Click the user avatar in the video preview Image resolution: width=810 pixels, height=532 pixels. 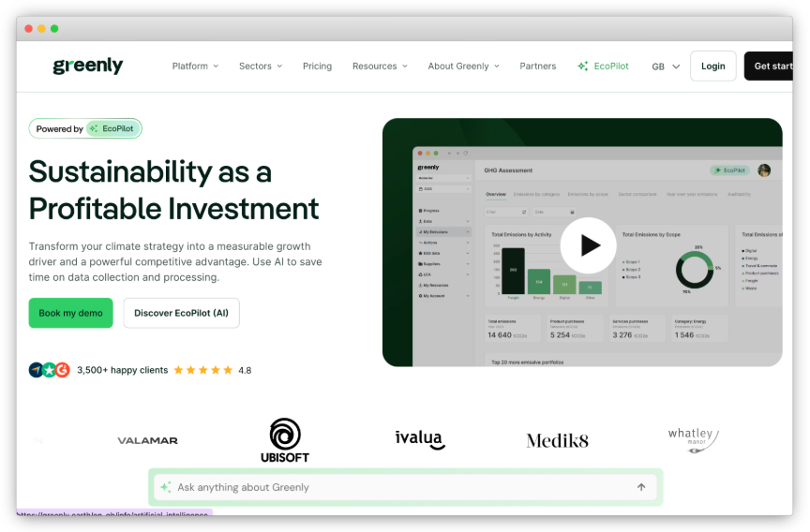coord(764,170)
